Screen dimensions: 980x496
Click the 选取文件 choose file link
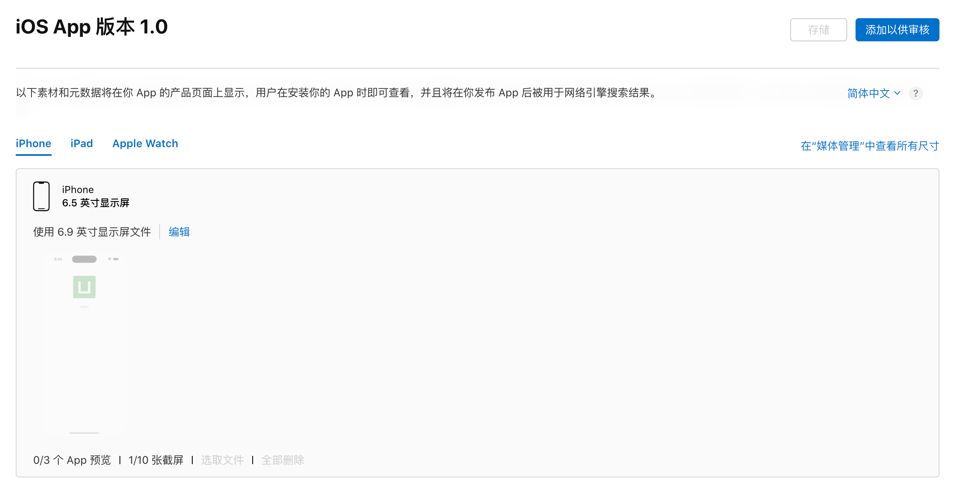point(222,460)
